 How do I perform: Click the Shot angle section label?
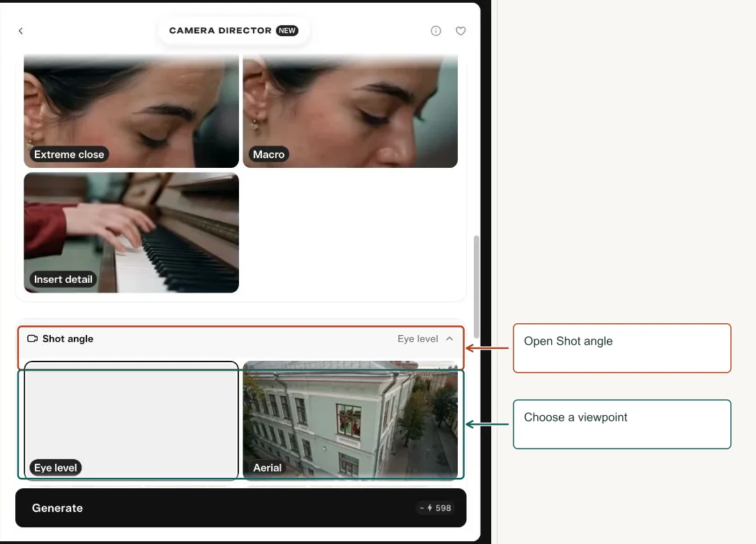68,339
